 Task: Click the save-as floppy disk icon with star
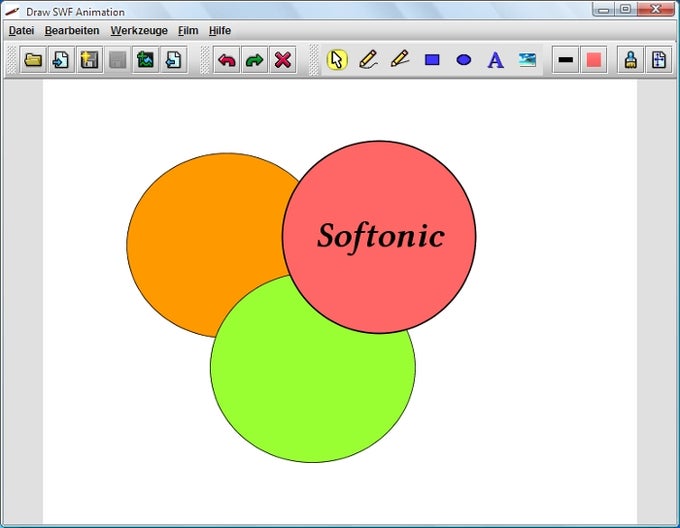coord(89,60)
